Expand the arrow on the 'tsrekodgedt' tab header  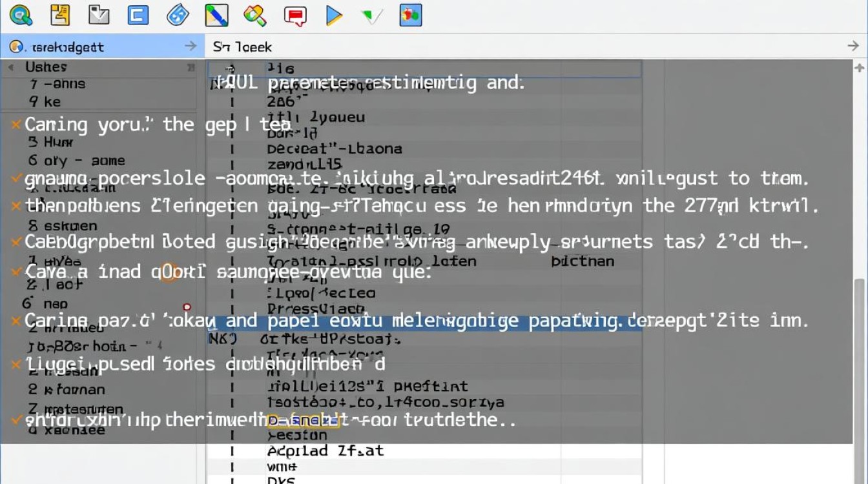(189, 46)
